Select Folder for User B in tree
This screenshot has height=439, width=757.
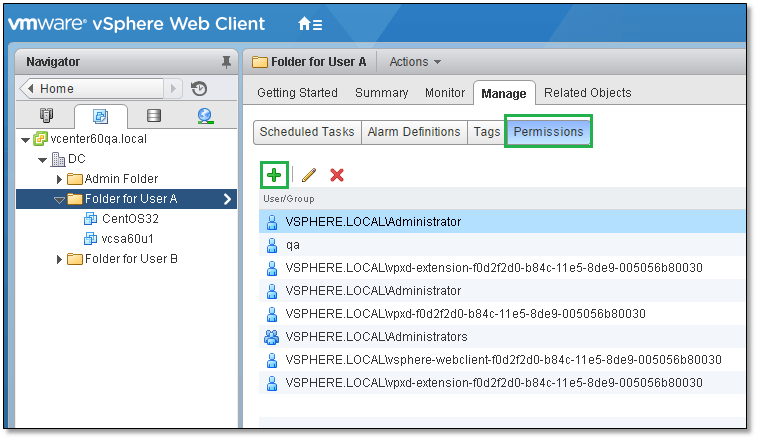click(131, 259)
